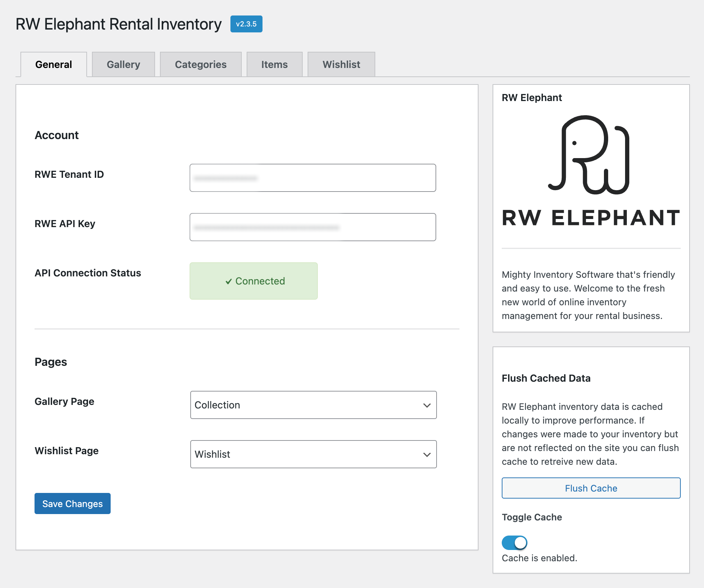Screen dimensions: 704x588
Task: Click the 'Cache is enabled.' text
Action: [x=539, y=558]
